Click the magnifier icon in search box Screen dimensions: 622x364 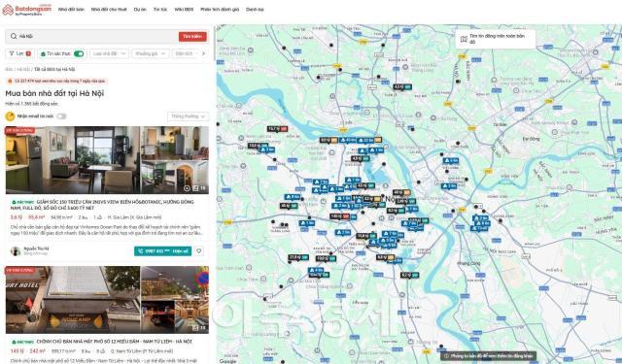click(x=14, y=36)
